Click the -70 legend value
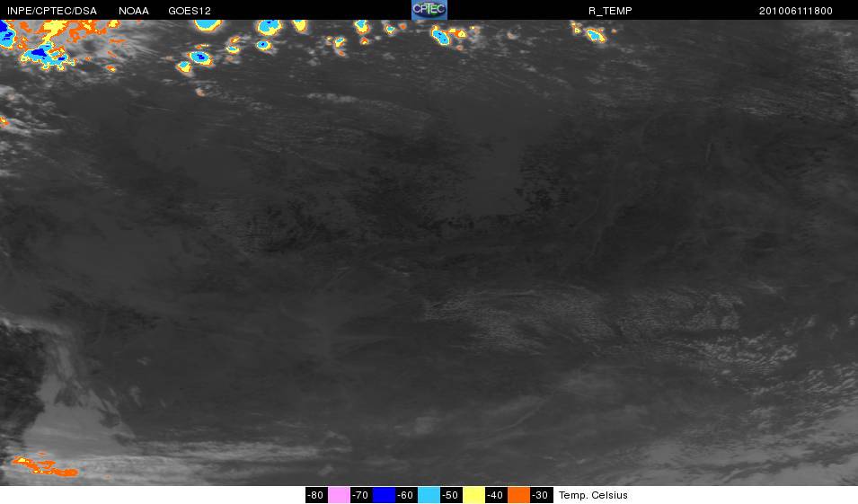This screenshot has width=858, height=504. point(360,495)
